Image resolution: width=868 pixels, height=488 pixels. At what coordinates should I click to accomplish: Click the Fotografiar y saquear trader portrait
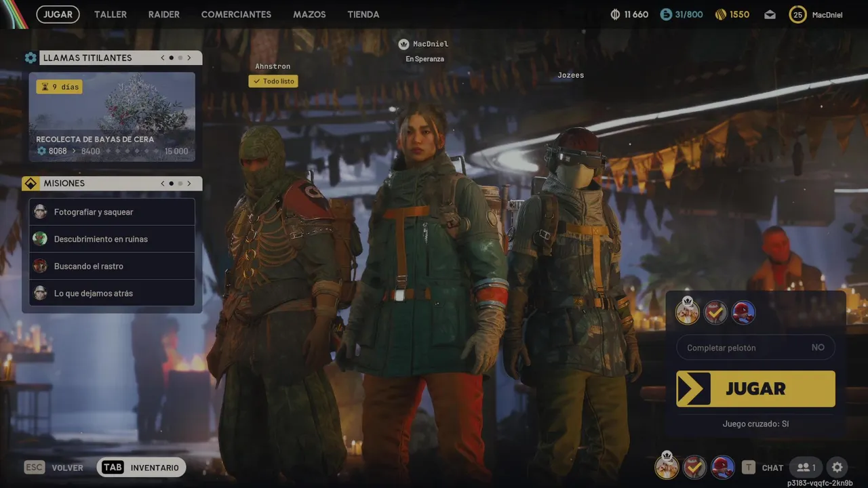[x=40, y=212]
